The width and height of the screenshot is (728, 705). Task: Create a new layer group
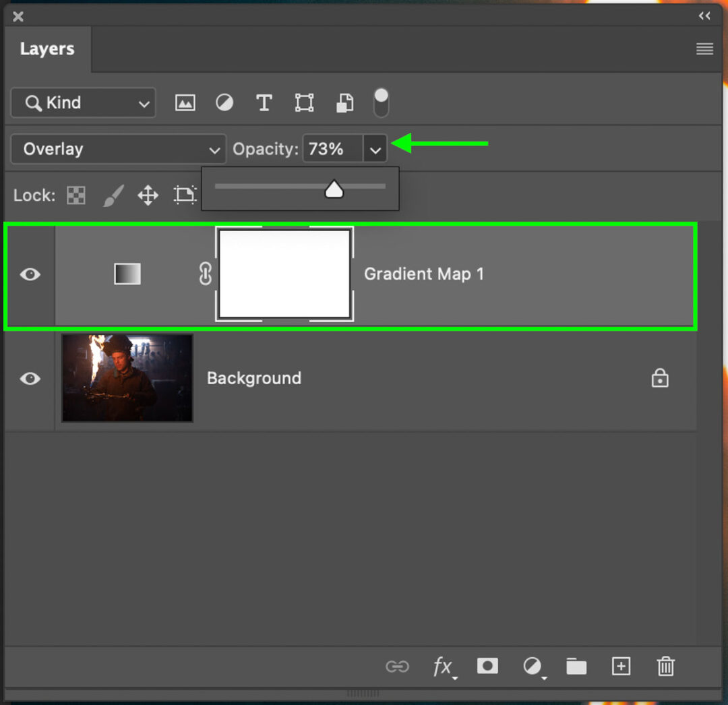click(576, 667)
